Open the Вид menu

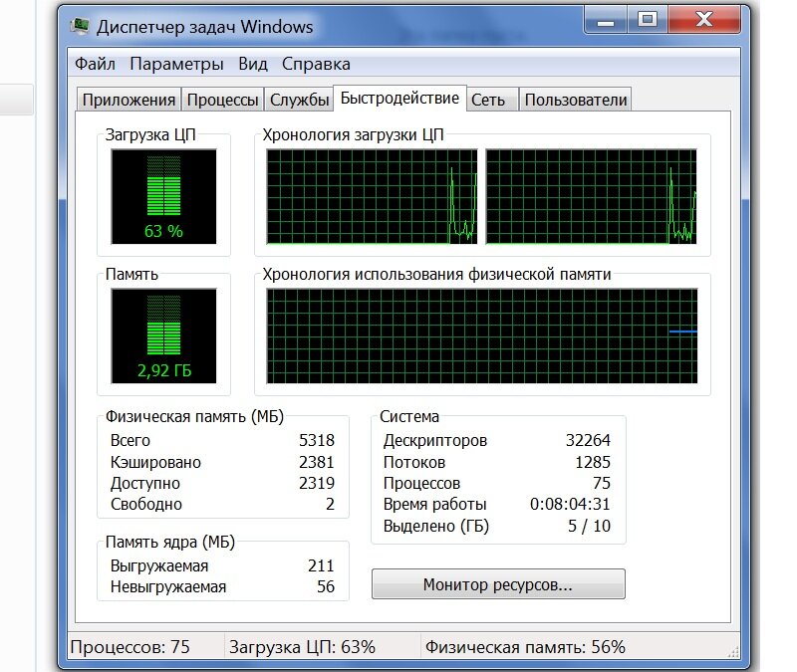point(253,64)
